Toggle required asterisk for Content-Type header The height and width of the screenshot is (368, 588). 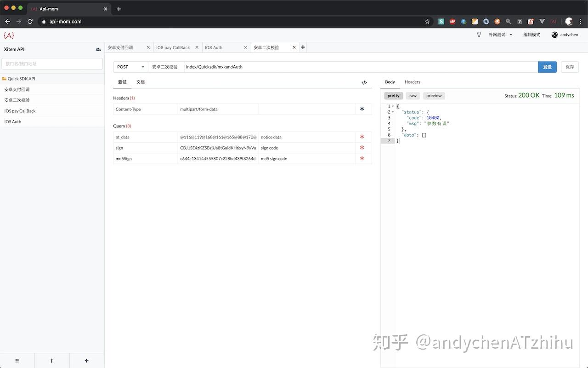tap(362, 109)
